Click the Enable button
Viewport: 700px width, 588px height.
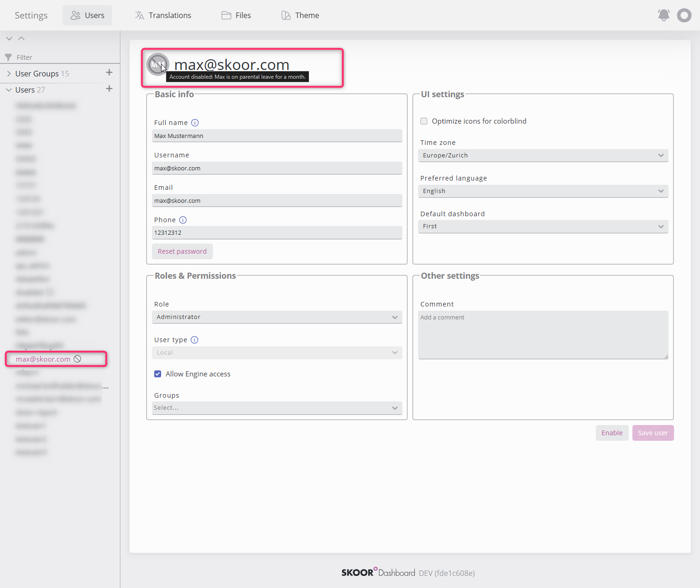[x=612, y=433]
